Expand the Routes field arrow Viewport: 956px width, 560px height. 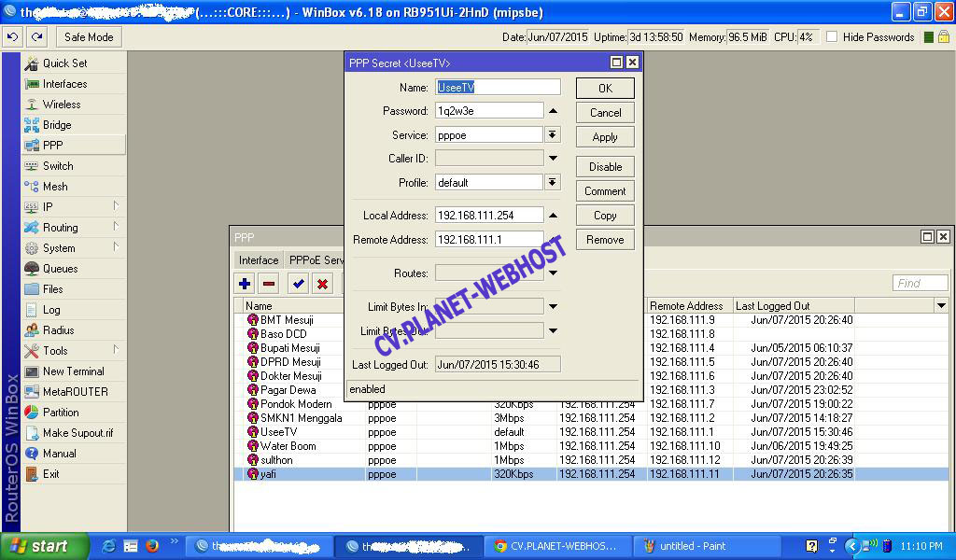pyautogui.click(x=553, y=273)
